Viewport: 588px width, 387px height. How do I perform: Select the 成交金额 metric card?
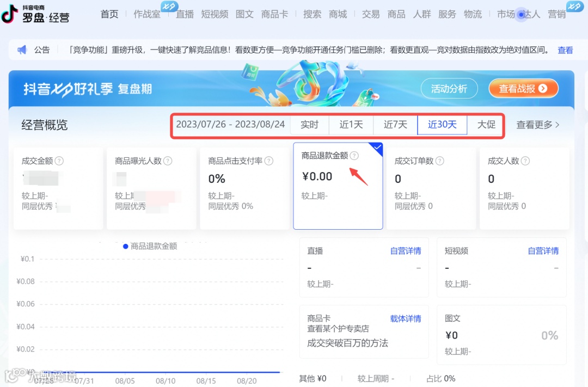point(58,188)
